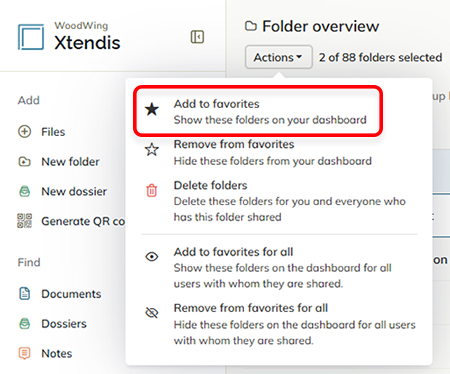
Task: Click the QR code generator icon
Action: [x=24, y=221]
